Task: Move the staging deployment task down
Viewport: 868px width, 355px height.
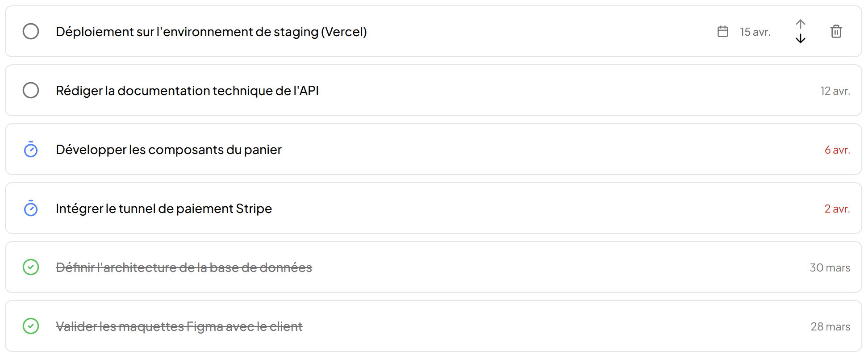Action: (x=801, y=39)
